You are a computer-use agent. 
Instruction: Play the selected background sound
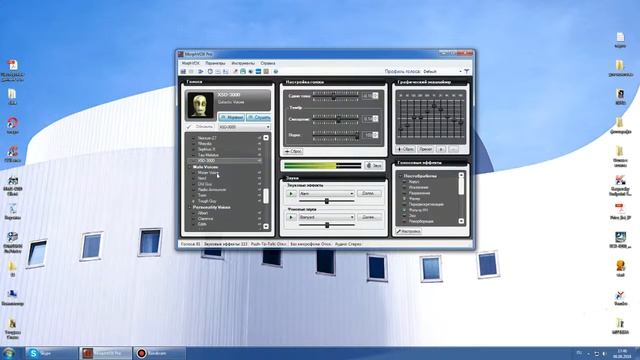click(291, 217)
